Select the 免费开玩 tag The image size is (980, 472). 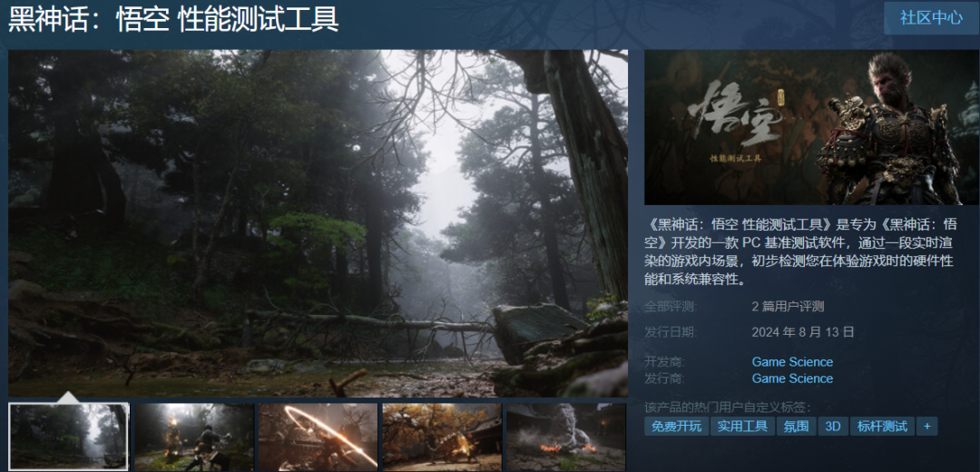[676, 427]
